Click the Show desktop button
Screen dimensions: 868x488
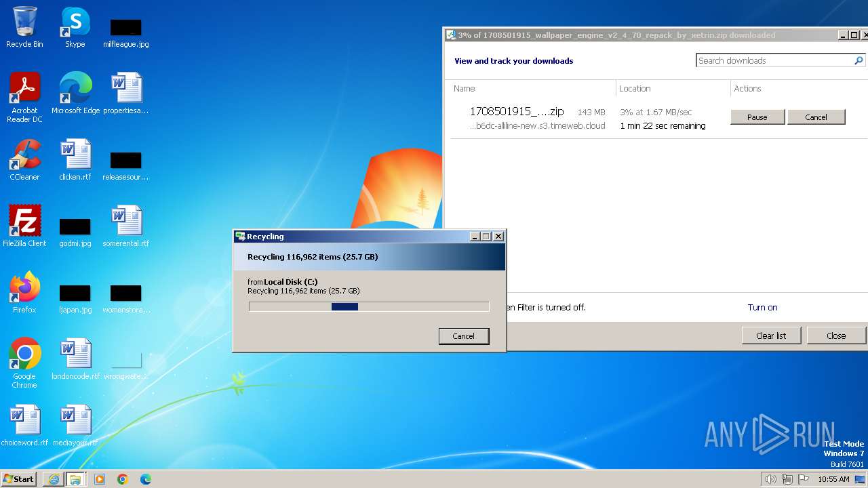pos(861,479)
